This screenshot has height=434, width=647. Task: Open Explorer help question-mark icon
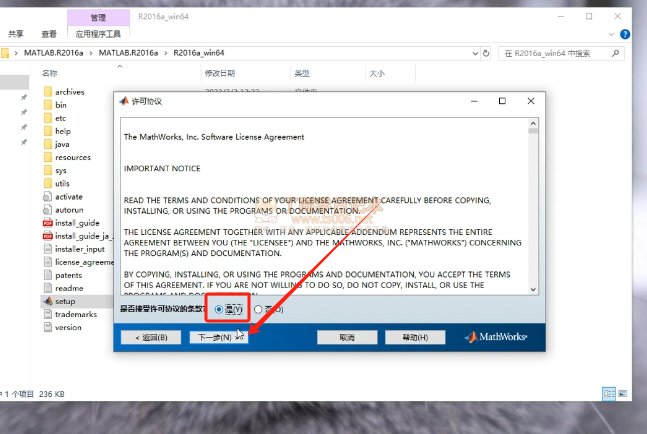(625, 34)
